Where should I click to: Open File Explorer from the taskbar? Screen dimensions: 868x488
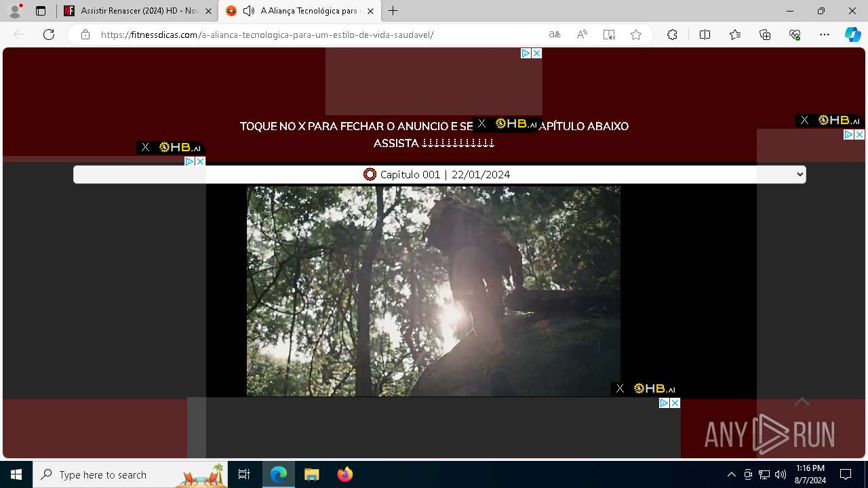click(311, 474)
